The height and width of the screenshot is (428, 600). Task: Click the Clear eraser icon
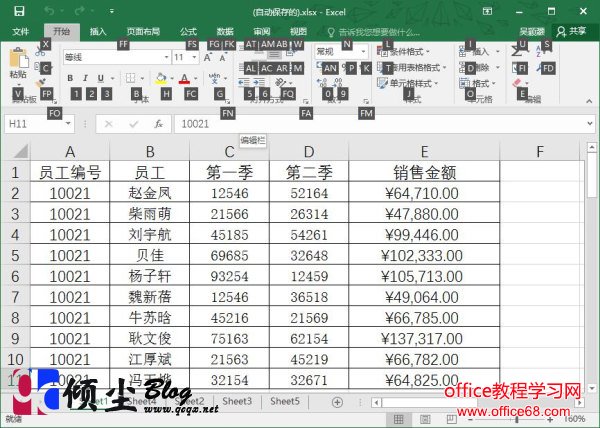[x=517, y=83]
